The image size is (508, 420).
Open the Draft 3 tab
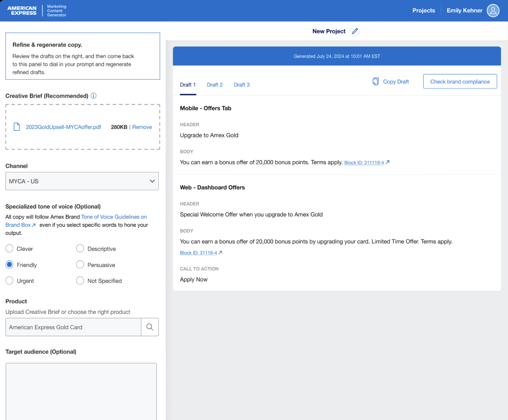pyautogui.click(x=242, y=85)
